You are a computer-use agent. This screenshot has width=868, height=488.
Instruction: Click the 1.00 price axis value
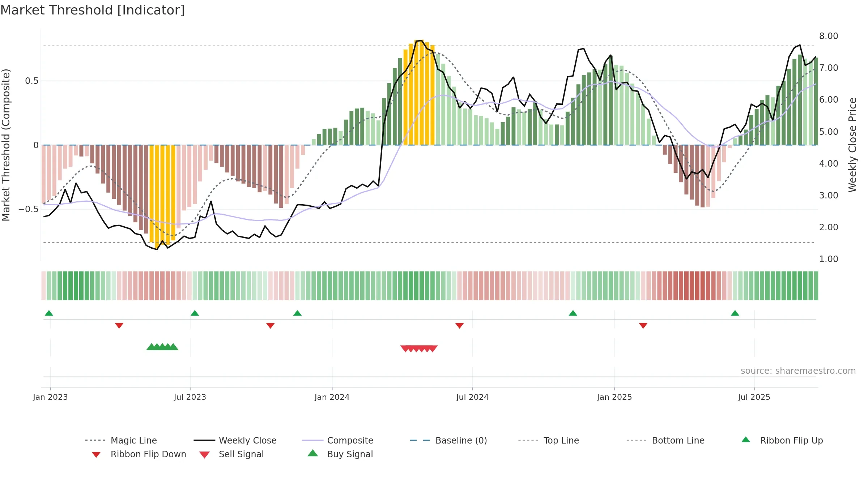(829, 259)
